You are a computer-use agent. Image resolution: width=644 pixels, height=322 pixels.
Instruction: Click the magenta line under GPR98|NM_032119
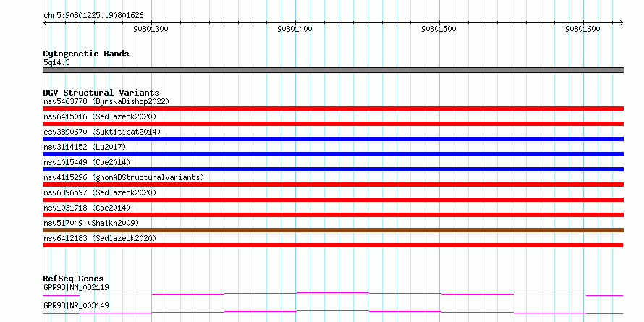click(333, 294)
